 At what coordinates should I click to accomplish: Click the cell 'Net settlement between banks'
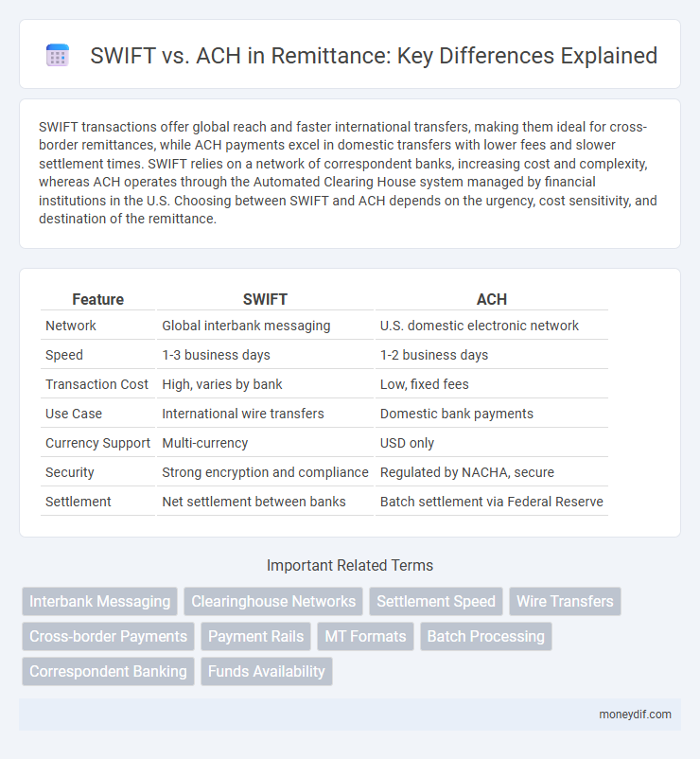254,502
